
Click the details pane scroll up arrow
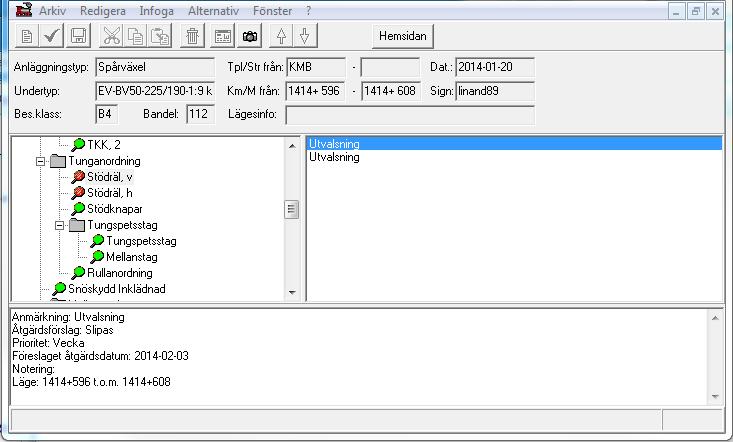pos(715,318)
